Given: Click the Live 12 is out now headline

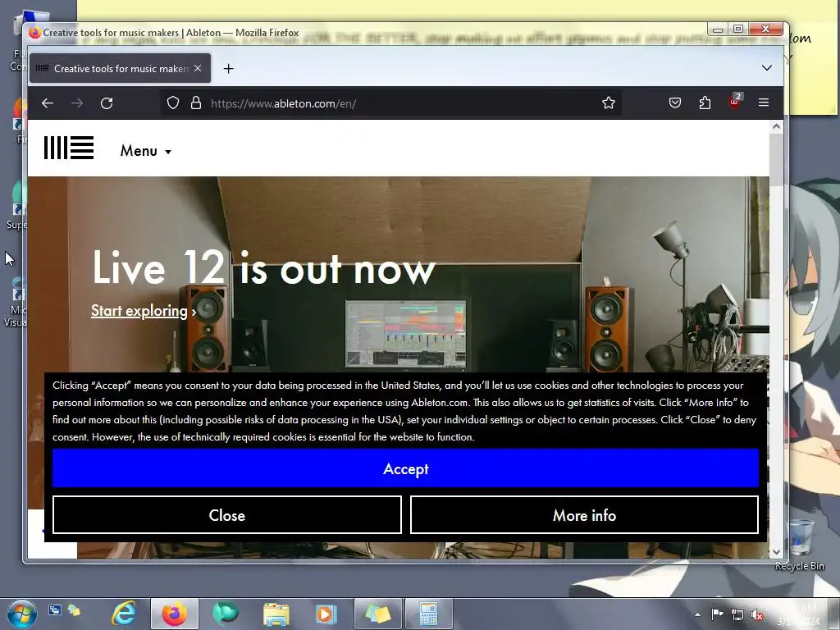Looking at the screenshot, I should point(263,268).
